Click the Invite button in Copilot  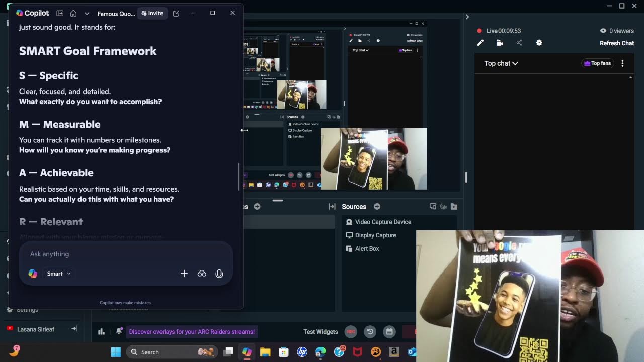152,13
